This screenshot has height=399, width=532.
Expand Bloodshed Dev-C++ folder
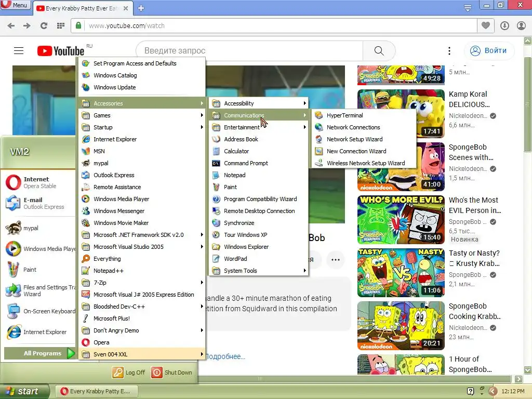142,307
